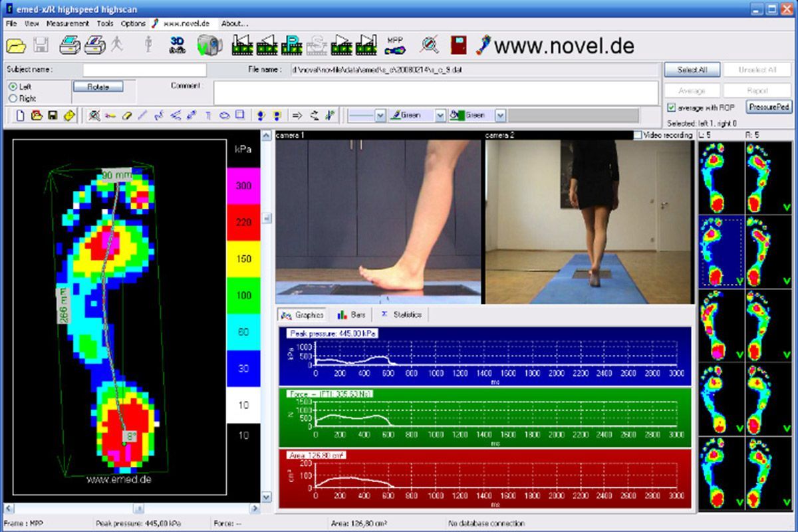The height and width of the screenshot is (532, 798).
Task: Open the Green line color dropdown
Action: tap(440, 116)
